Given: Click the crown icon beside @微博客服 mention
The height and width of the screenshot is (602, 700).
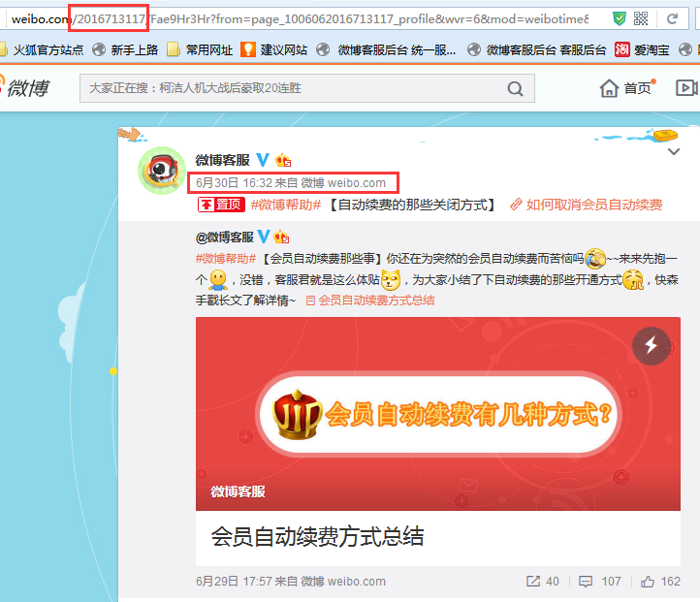Looking at the screenshot, I should coord(282,237).
